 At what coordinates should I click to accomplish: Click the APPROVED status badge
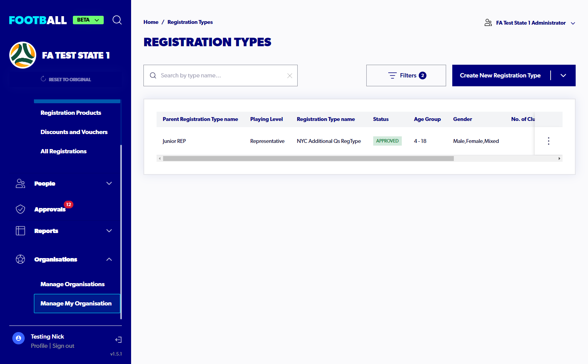tap(388, 141)
